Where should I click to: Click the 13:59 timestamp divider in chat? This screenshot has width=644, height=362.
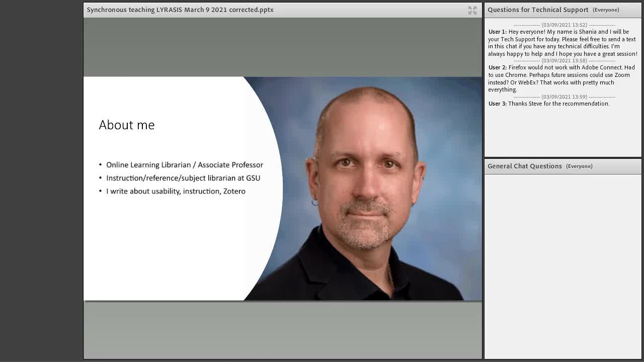pyautogui.click(x=564, y=97)
